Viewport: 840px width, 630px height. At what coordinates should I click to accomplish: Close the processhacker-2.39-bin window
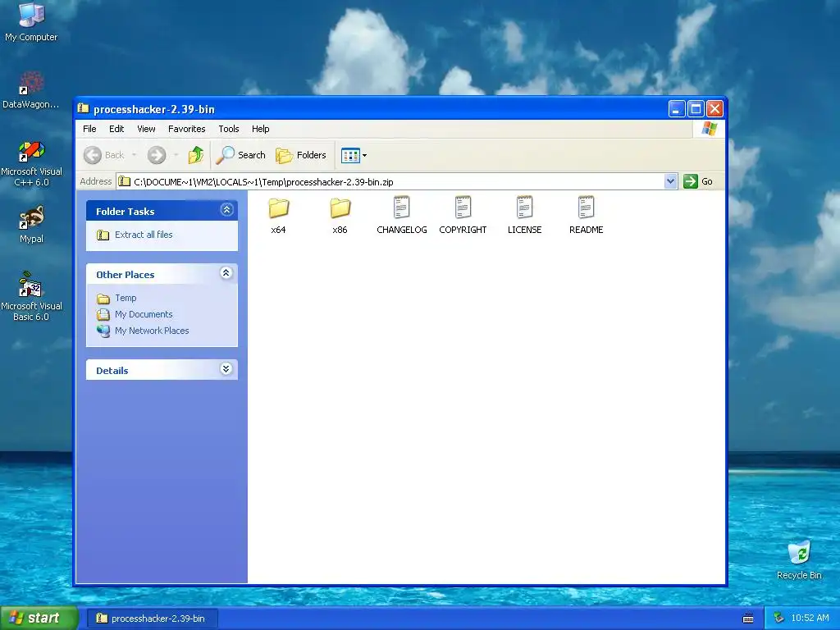coord(714,109)
